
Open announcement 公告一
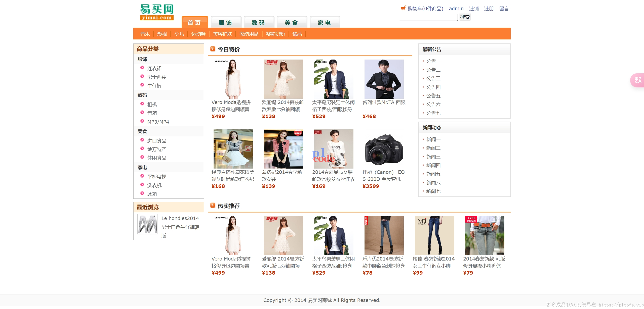(x=433, y=61)
